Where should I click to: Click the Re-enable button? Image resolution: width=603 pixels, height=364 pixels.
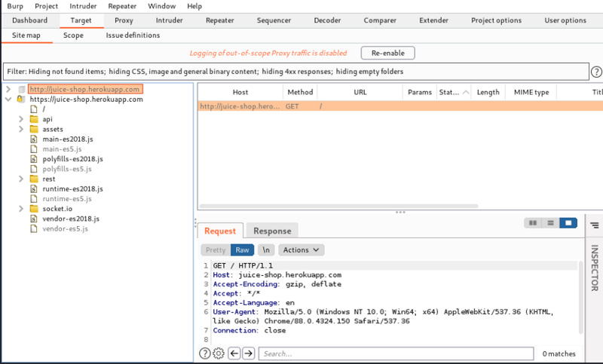point(387,53)
